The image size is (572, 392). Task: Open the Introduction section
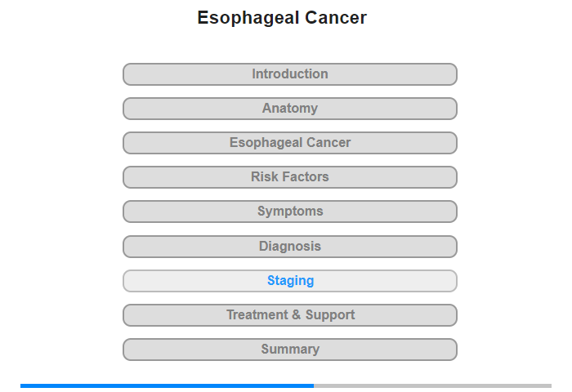pos(289,74)
